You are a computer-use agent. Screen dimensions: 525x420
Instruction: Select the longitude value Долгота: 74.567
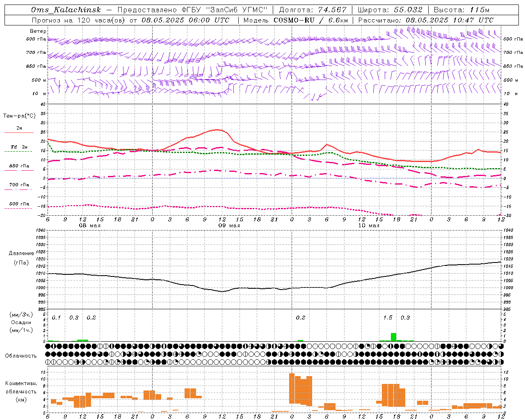click(x=313, y=10)
